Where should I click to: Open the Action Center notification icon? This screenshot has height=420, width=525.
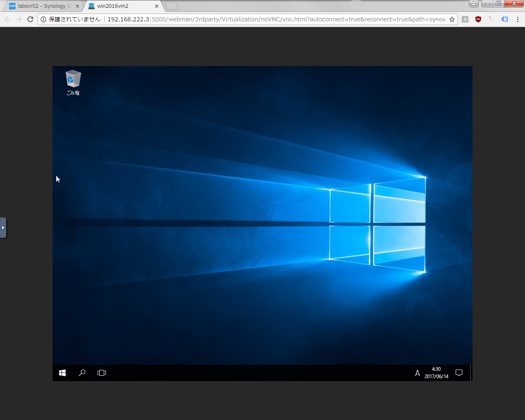point(459,373)
